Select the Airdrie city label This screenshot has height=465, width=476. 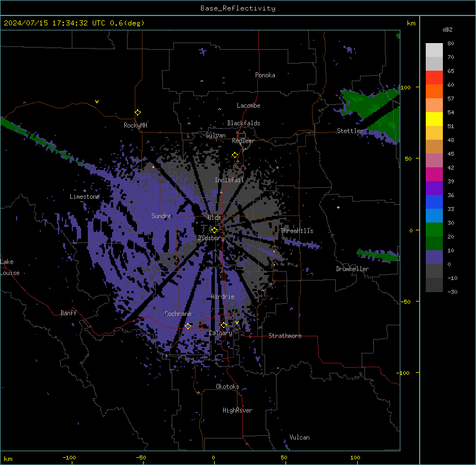pos(223,297)
